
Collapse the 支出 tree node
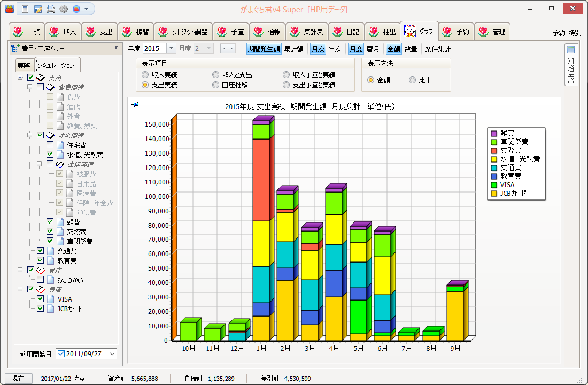click(x=20, y=78)
